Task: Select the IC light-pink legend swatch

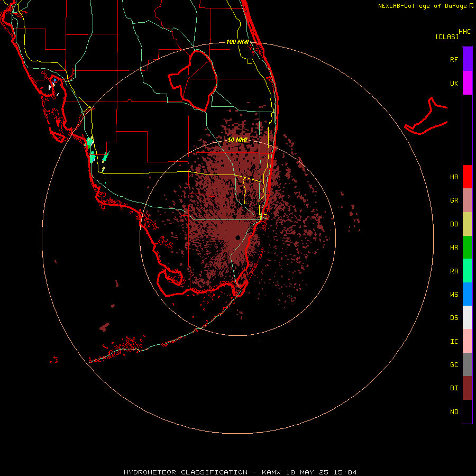Action: [x=467, y=341]
